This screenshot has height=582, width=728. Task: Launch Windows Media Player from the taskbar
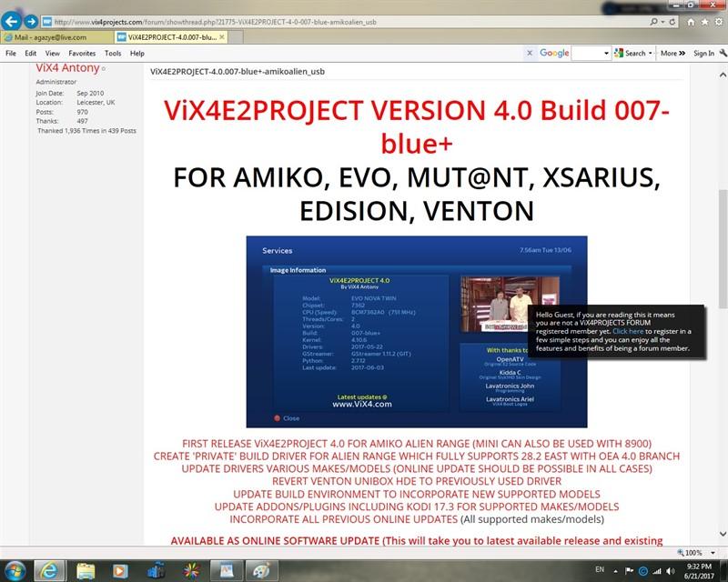click(x=120, y=570)
